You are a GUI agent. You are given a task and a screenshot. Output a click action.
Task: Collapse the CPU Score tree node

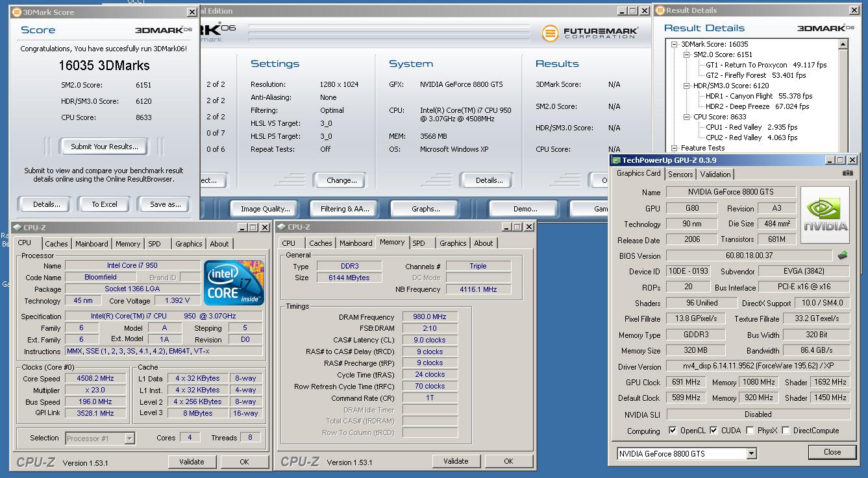(x=687, y=117)
